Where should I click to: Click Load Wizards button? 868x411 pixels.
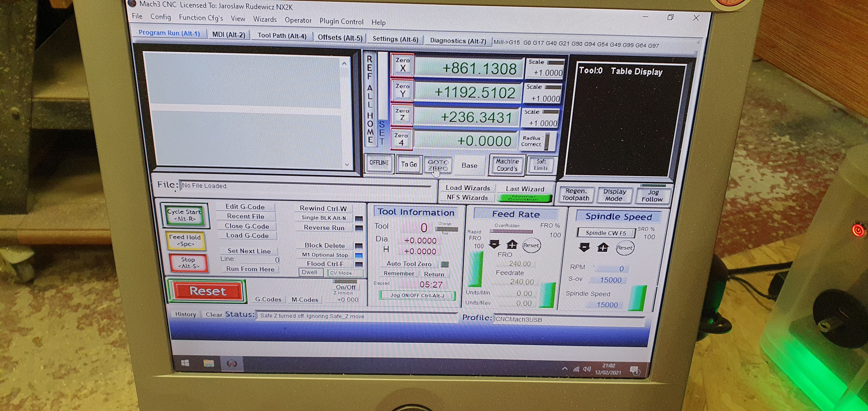pos(468,188)
